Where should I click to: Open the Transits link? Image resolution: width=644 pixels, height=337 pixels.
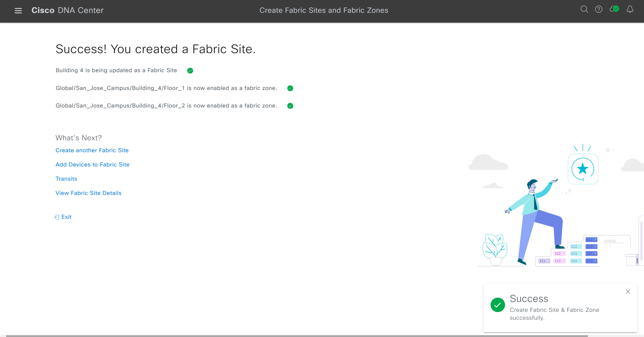pos(66,179)
